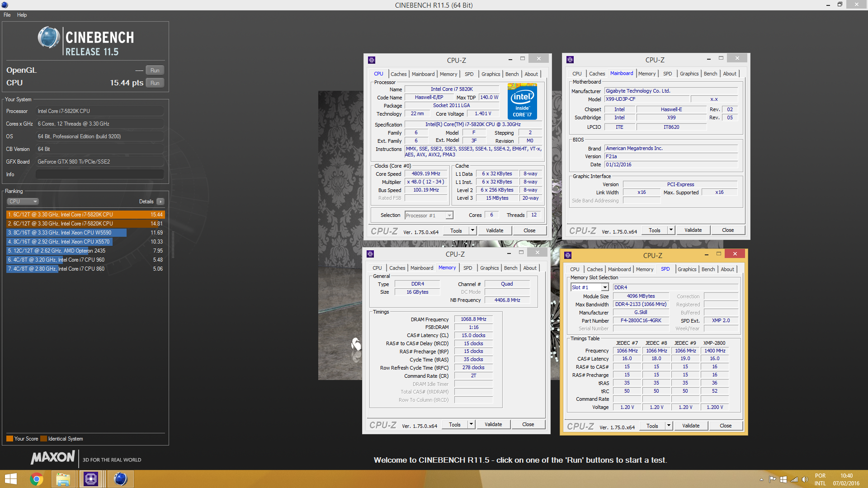Open CPU tab in SPD window

point(575,269)
